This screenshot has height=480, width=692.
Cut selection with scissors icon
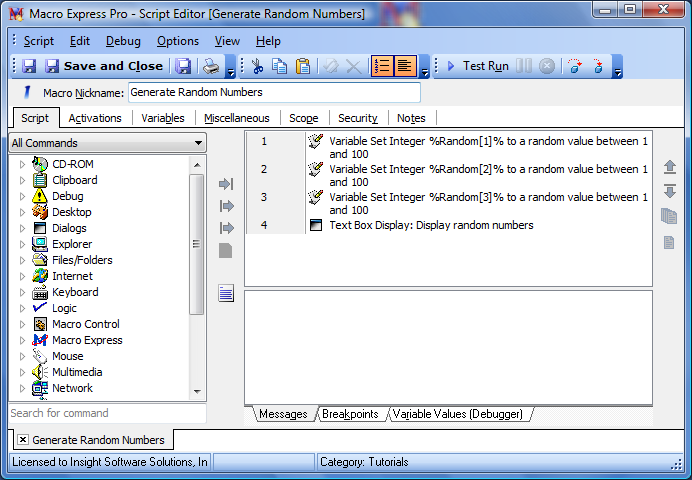(x=257, y=66)
